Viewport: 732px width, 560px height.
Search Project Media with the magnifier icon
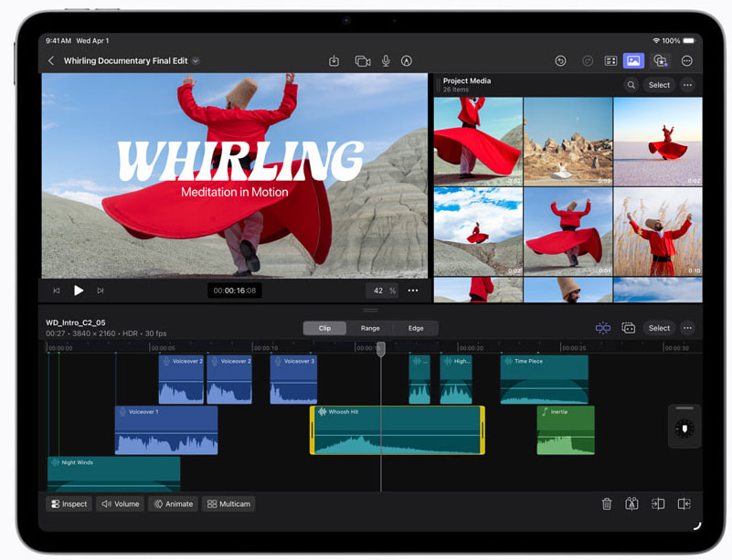[631, 85]
